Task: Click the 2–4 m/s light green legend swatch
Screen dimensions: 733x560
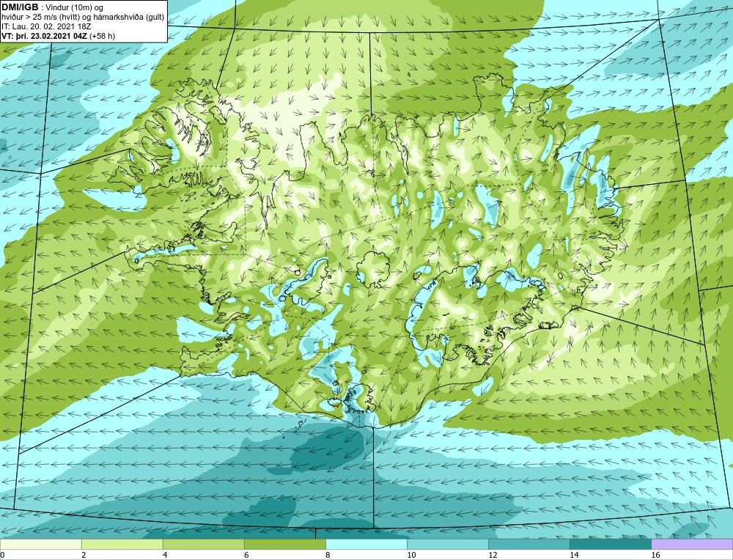Action: [122, 544]
